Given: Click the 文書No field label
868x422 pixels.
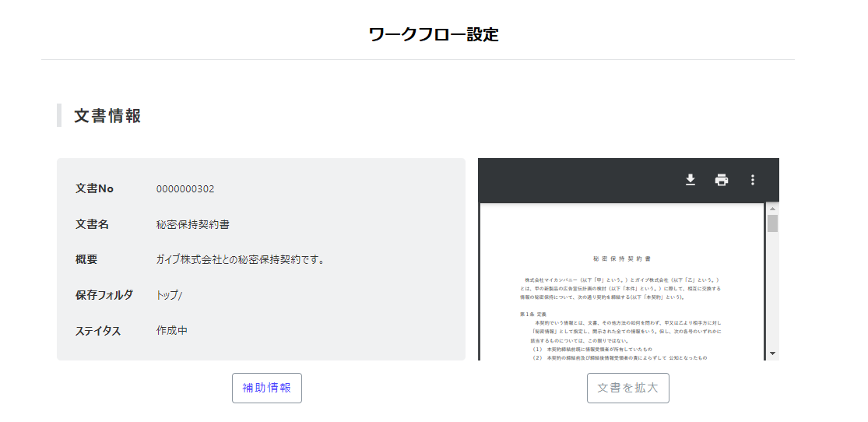Looking at the screenshot, I should pyautogui.click(x=94, y=189).
